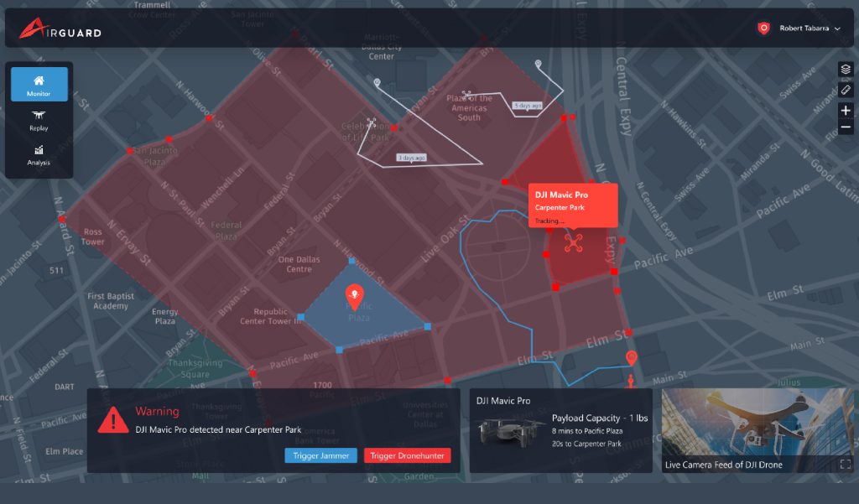This screenshot has width=859, height=504.
Task: Select the tracked drone icon on map
Action: click(574, 243)
